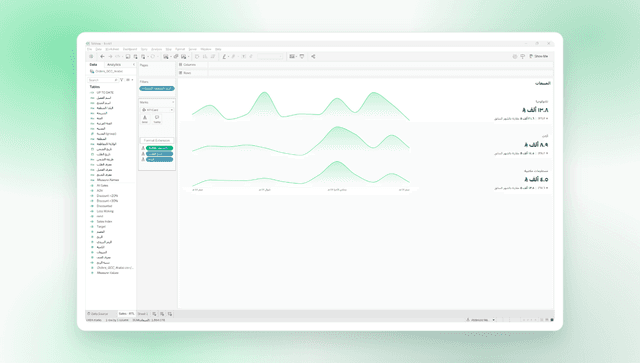Click the Tooltip button in Marks card

click(x=157, y=119)
